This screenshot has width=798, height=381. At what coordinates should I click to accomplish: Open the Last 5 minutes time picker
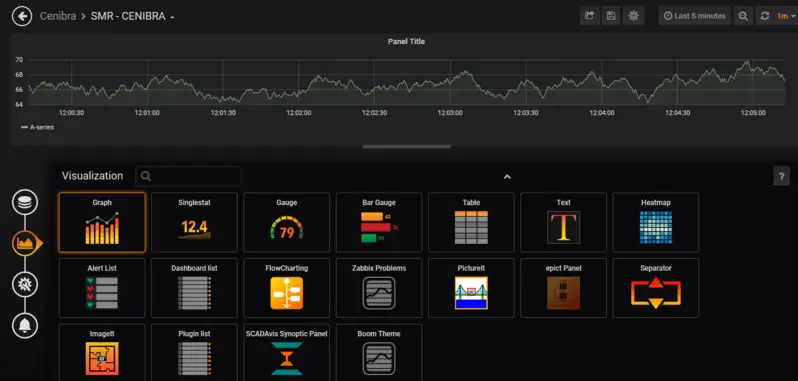click(695, 16)
